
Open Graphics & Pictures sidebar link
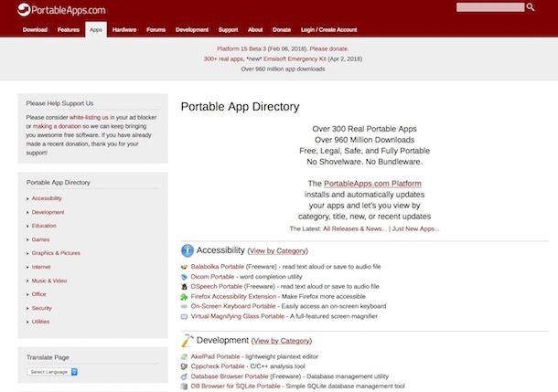[x=56, y=253]
